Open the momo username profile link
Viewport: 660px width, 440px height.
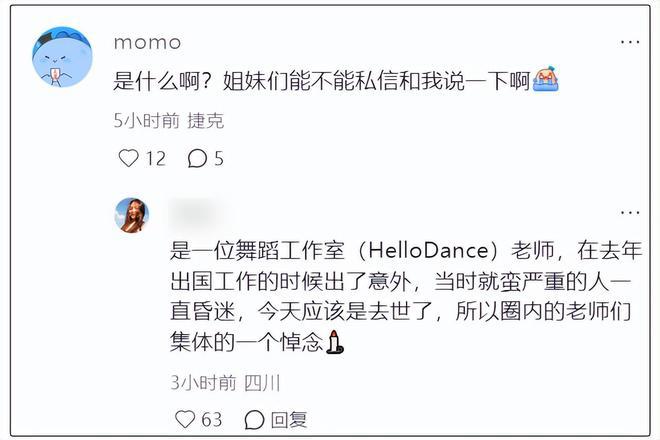tap(147, 42)
